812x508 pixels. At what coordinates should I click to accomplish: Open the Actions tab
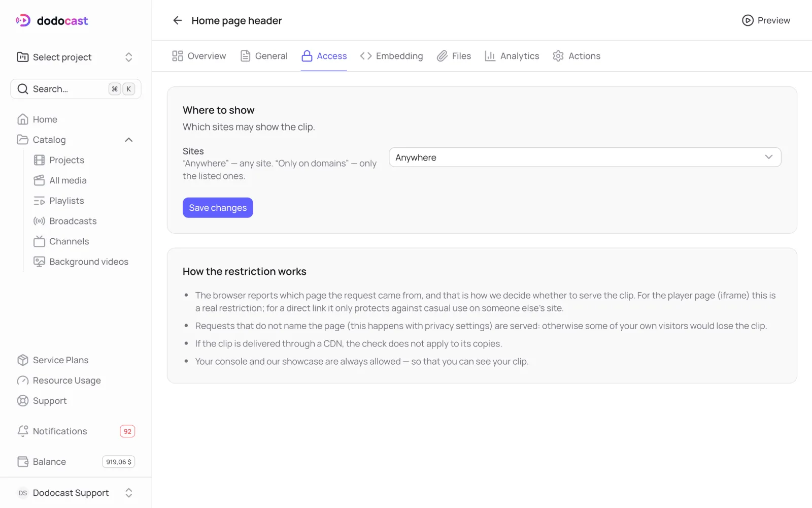click(x=577, y=56)
